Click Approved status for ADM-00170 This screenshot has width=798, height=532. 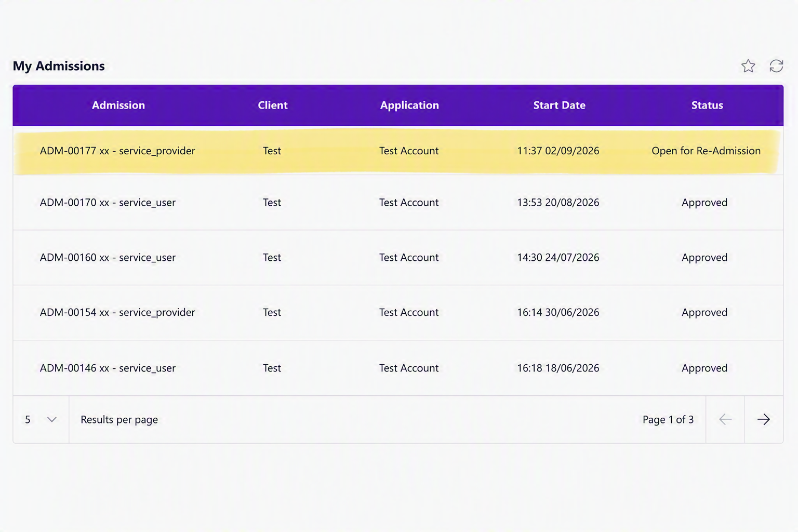(x=704, y=203)
